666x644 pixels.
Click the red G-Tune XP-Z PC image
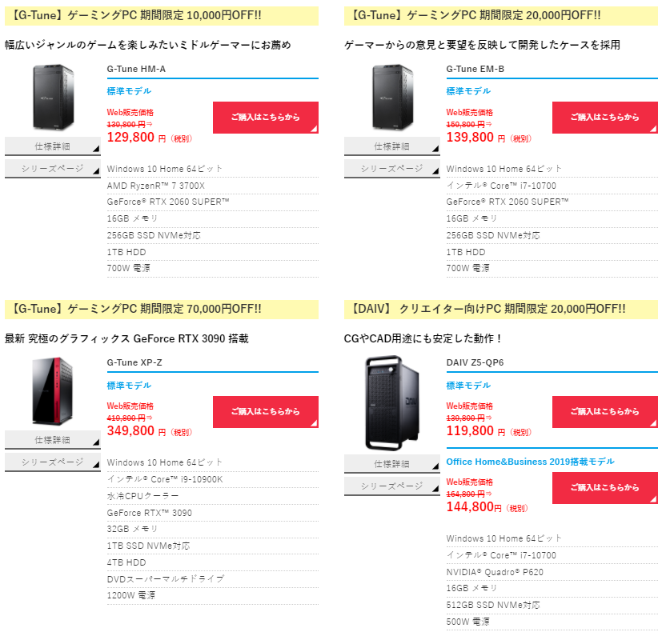pos(53,391)
